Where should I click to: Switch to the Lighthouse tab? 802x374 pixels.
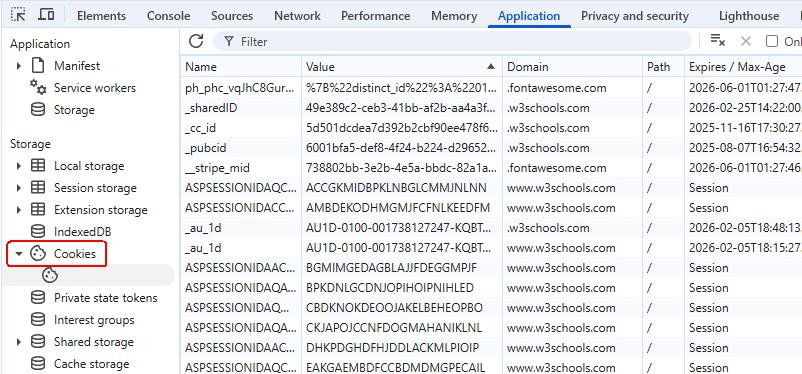click(749, 16)
